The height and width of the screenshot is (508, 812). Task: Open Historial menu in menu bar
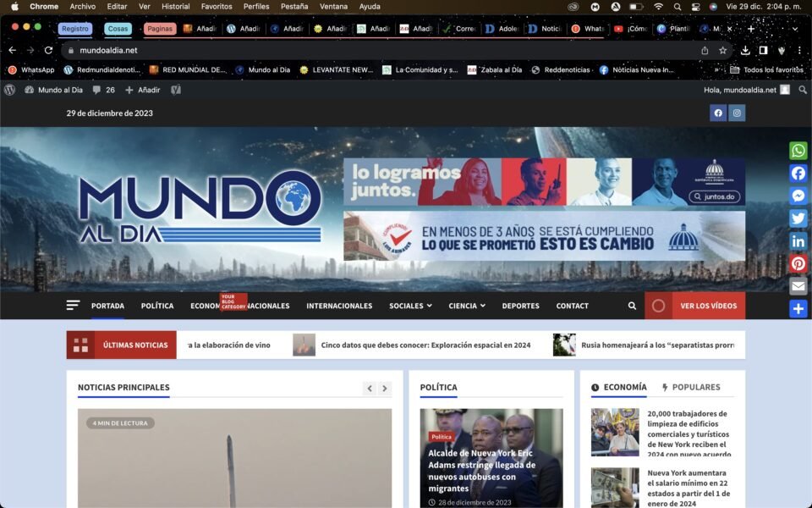176,7
